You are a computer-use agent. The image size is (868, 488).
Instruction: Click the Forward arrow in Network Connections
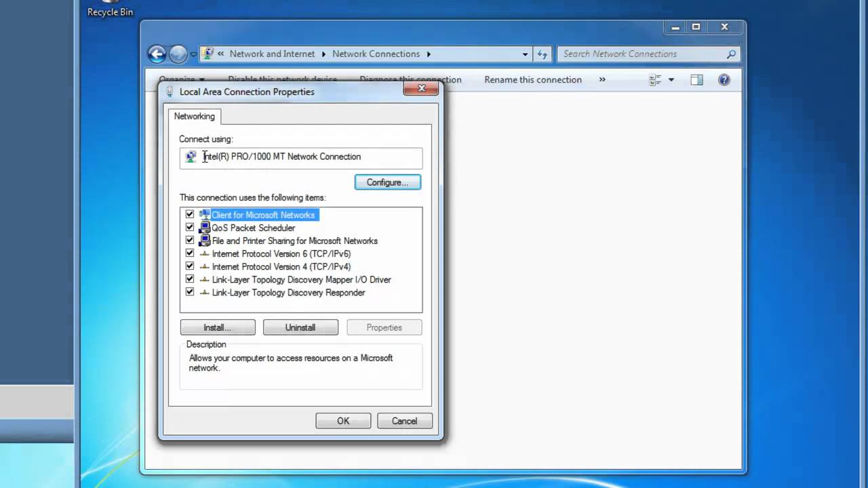[x=178, y=54]
